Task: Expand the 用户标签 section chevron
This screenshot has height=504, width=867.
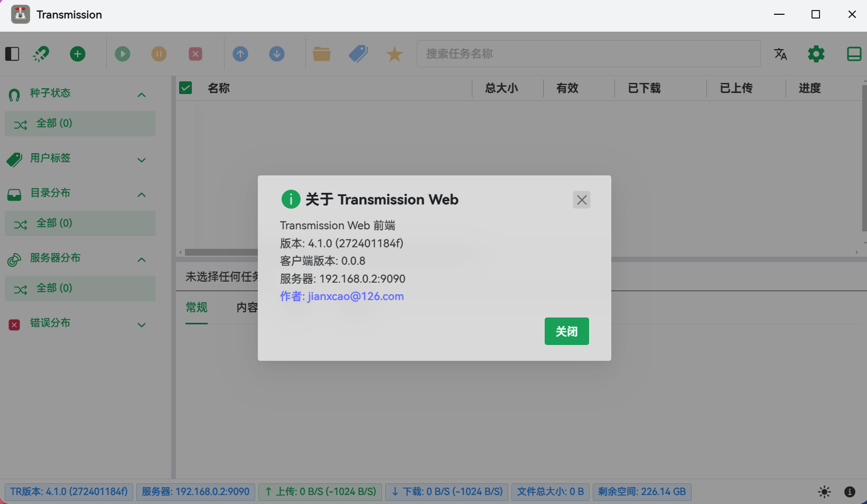Action: [x=142, y=160]
